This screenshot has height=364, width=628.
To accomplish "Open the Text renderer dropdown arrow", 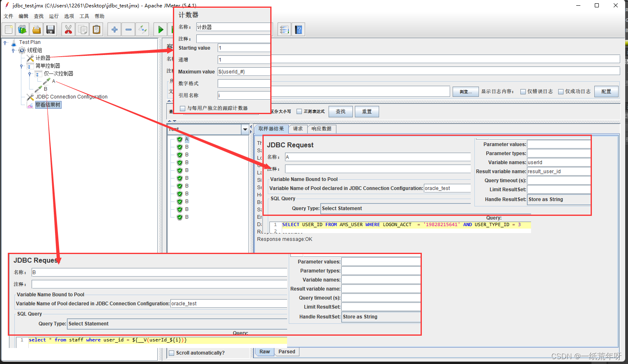I will point(245,129).
